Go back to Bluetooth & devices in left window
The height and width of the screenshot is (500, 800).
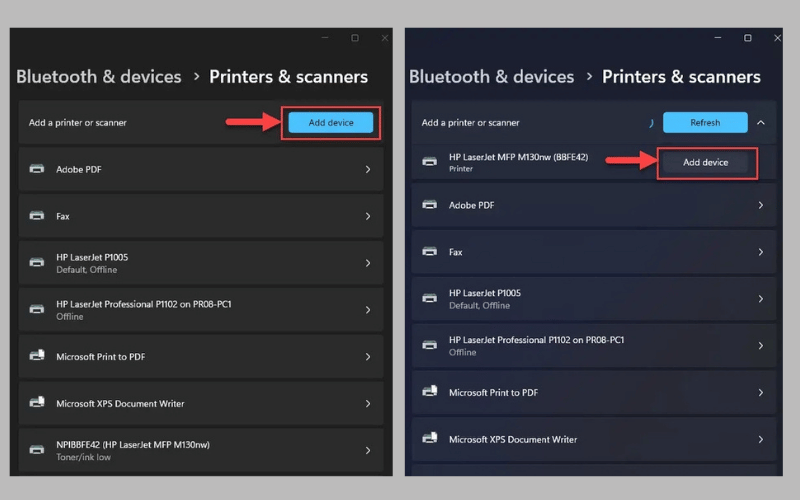98,77
